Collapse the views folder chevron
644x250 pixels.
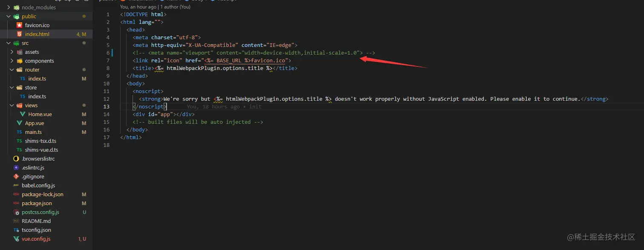click(12, 106)
